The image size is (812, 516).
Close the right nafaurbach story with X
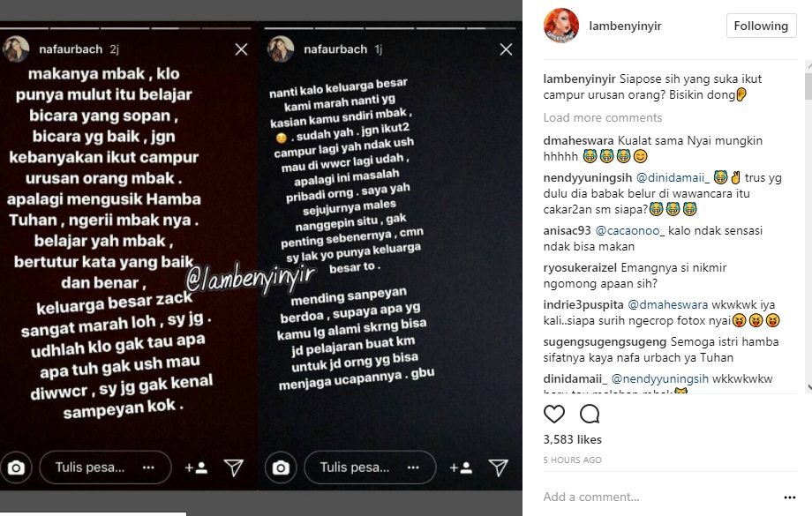pyautogui.click(x=506, y=49)
